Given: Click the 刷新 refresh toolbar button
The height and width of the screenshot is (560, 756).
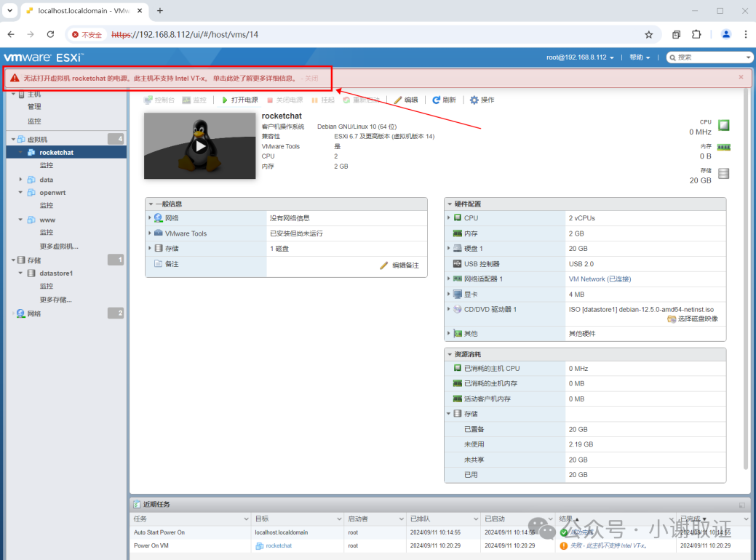Looking at the screenshot, I should coord(444,100).
